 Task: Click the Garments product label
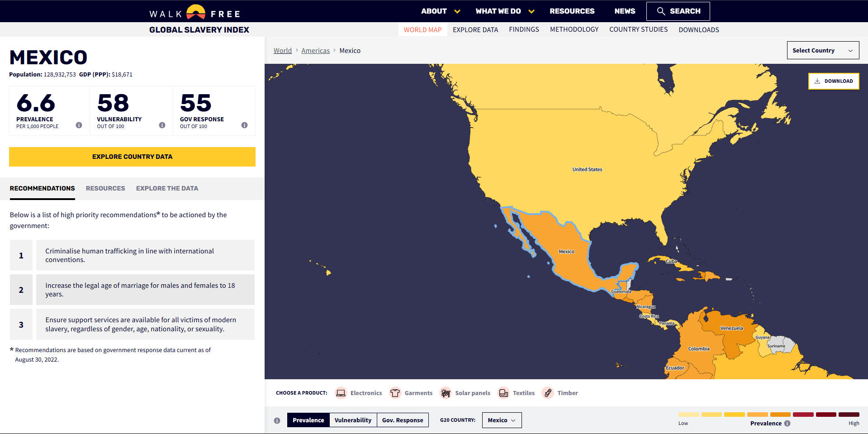pyautogui.click(x=418, y=393)
